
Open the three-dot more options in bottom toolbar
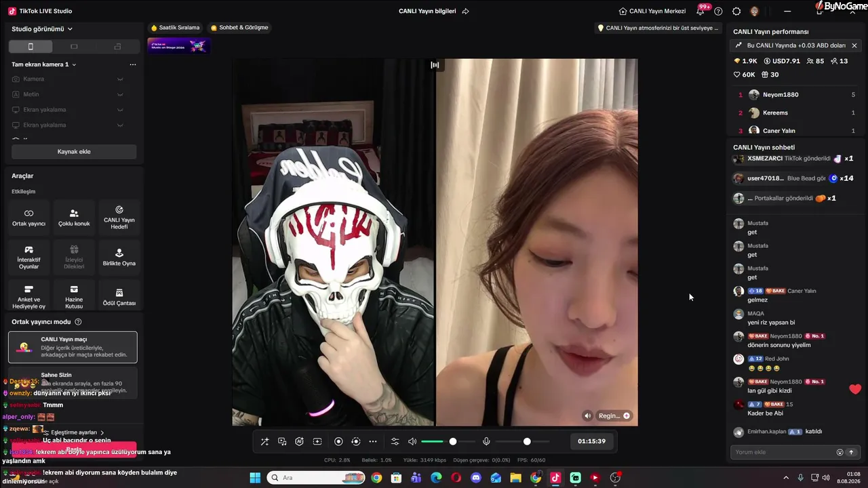[x=373, y=442]
